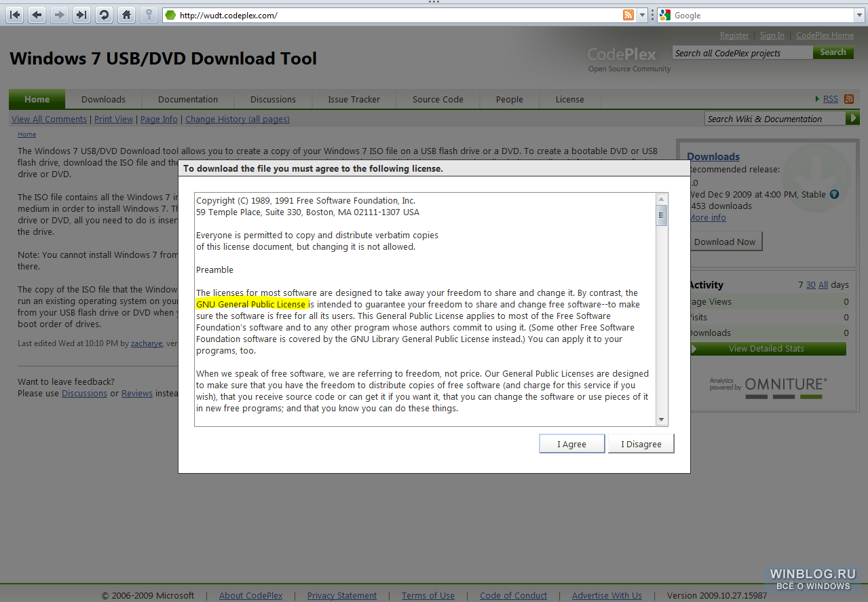Switch to the Downloads tab
The height and width of the screenshot is (602, 868).
103,99
